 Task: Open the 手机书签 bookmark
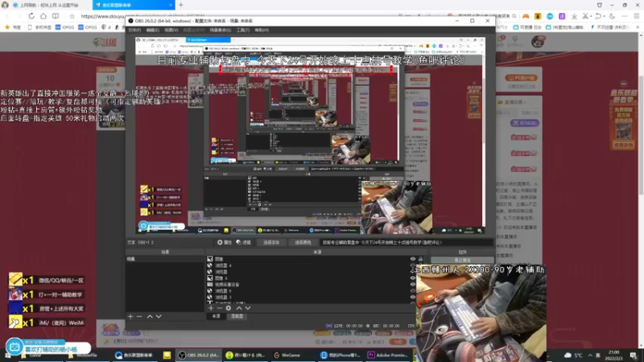coord(39,27)
